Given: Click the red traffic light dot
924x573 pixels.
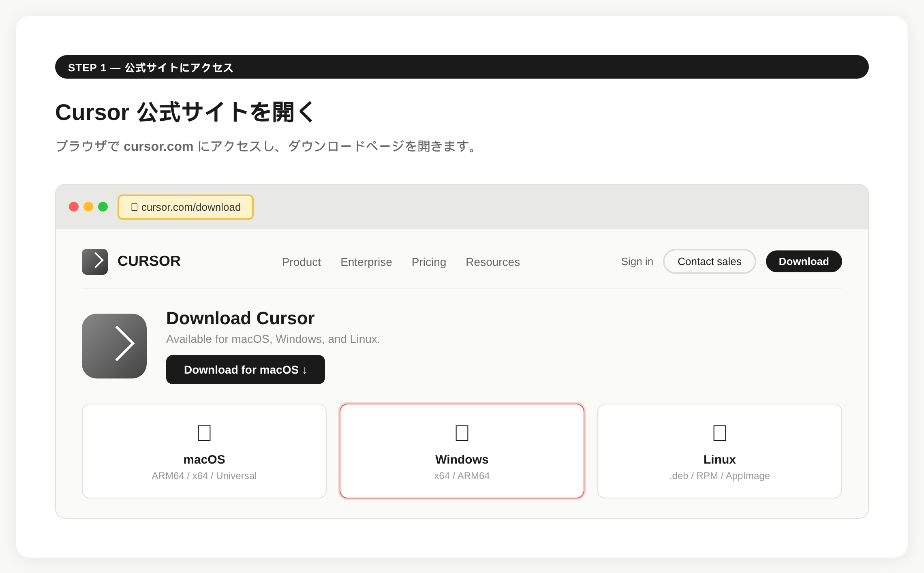Looking at the screenshot, I should 74,207.
